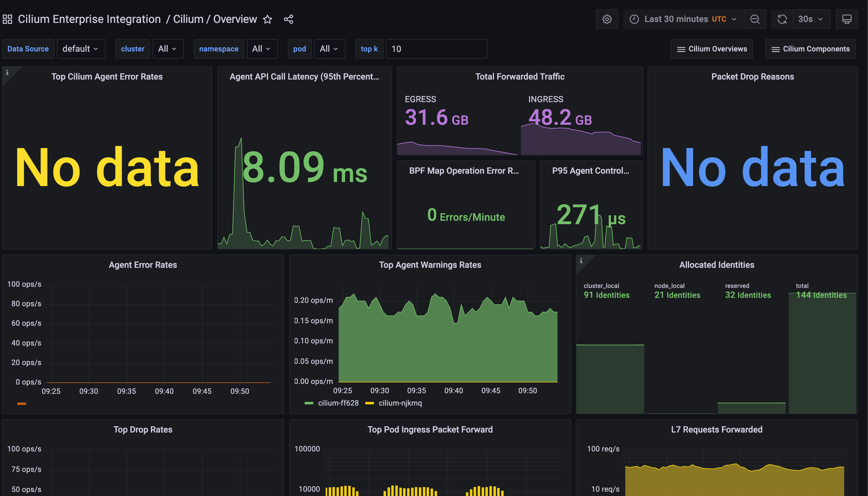Hide the cilium-ff628 series

coord(338,403)
